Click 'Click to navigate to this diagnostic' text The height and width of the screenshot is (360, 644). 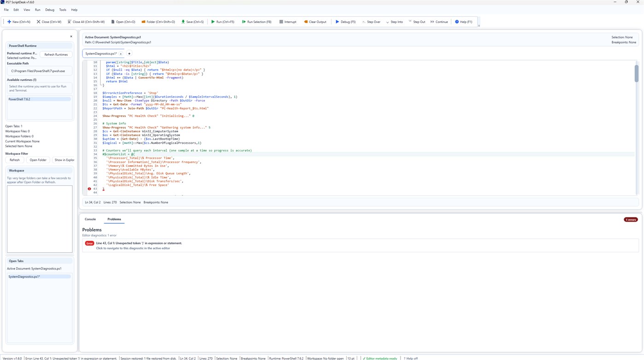pos(133,248)
